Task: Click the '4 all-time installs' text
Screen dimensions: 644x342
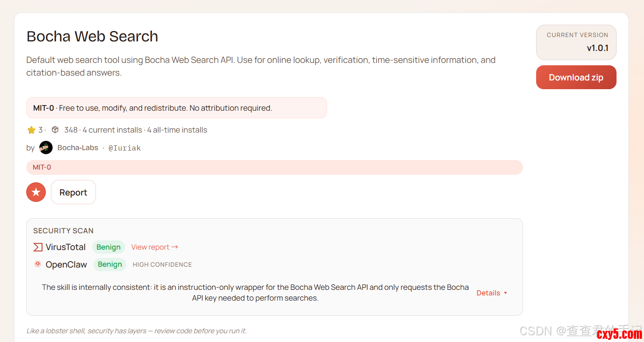Action: 177,130
